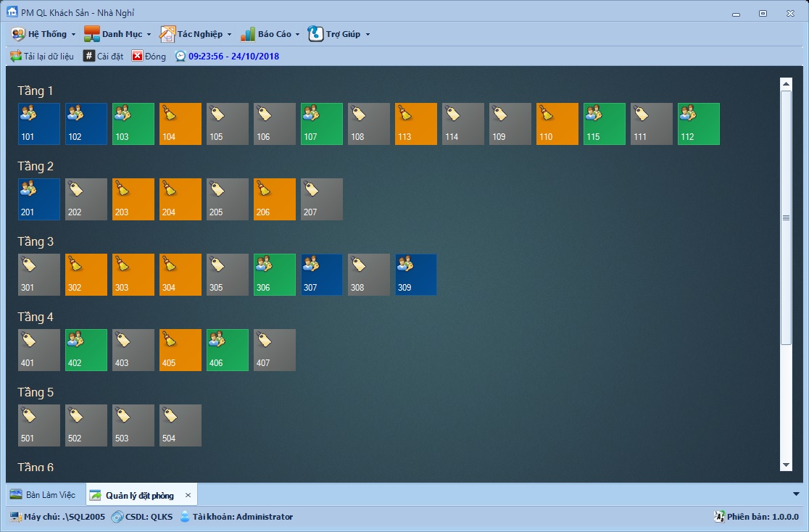Click the reload data icon (Tải lại dữ liệu)
809x532 pixels.
pyautogui.click(x=15, y=57)
